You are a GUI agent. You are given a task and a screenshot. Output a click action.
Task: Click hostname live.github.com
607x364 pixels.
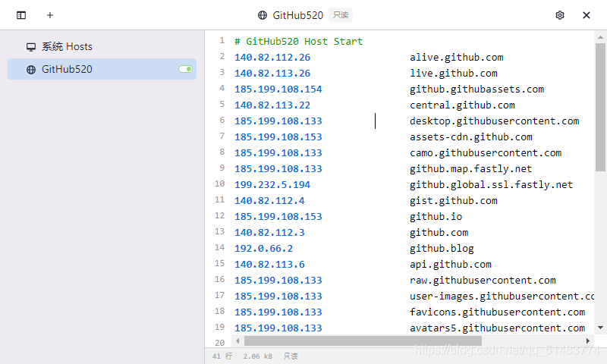tap(454, 73)
